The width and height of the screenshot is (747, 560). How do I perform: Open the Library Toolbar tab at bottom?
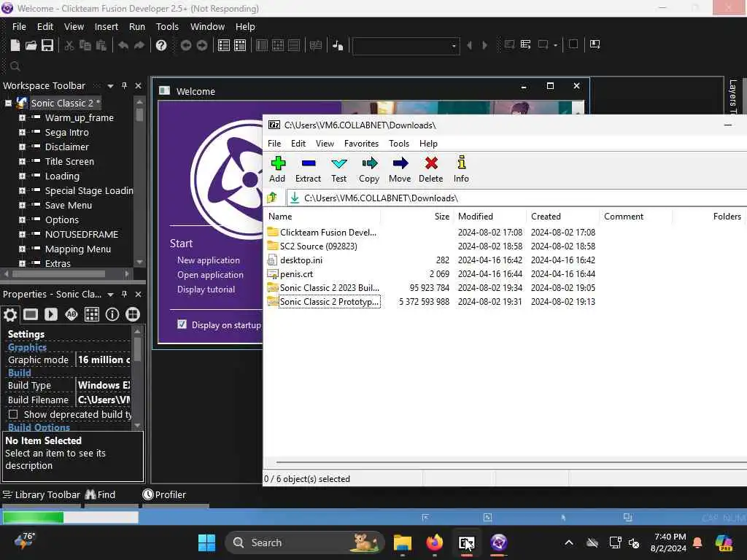[42, 495]
